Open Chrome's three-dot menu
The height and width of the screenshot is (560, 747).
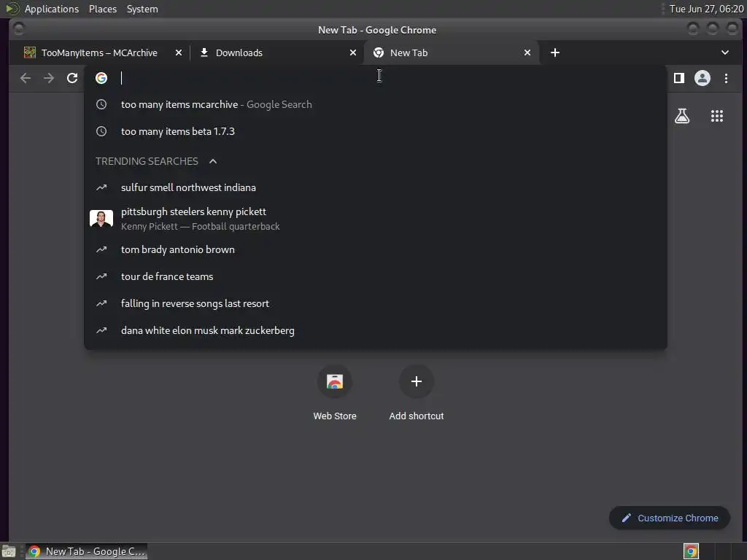pos(726,78)
